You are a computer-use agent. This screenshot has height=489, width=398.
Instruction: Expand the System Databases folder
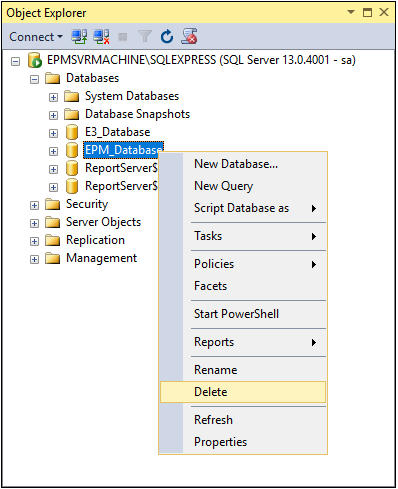[53, 97]
